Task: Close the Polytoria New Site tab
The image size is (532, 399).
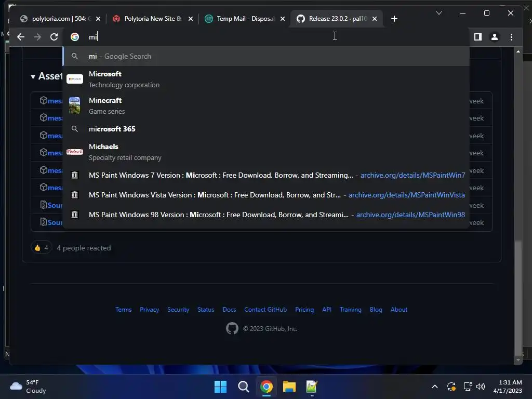Action: [x=191, y=19]
